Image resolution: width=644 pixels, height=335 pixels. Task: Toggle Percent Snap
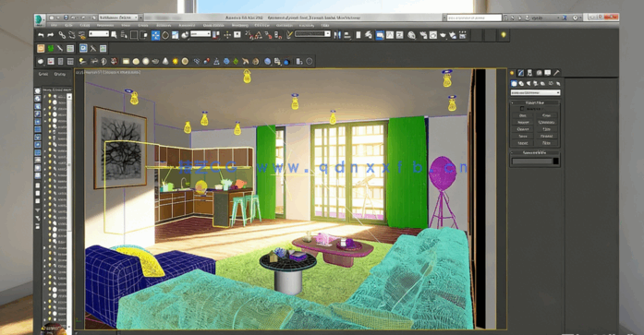pos(268,35)
